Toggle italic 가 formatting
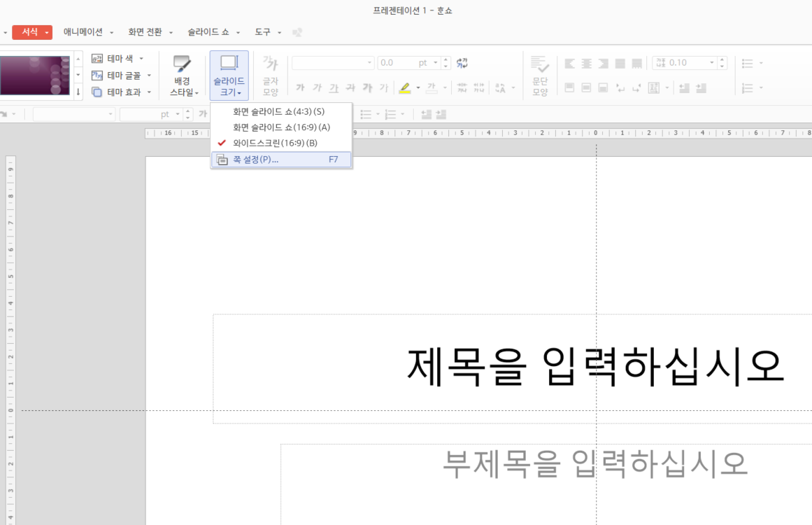The image size is (812, 525). 317,88
